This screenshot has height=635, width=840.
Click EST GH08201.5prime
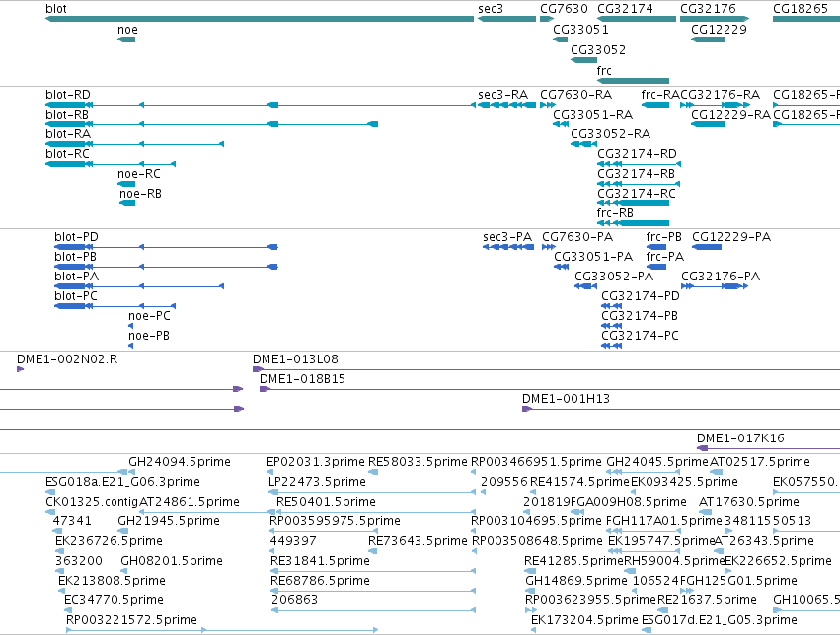172,562
